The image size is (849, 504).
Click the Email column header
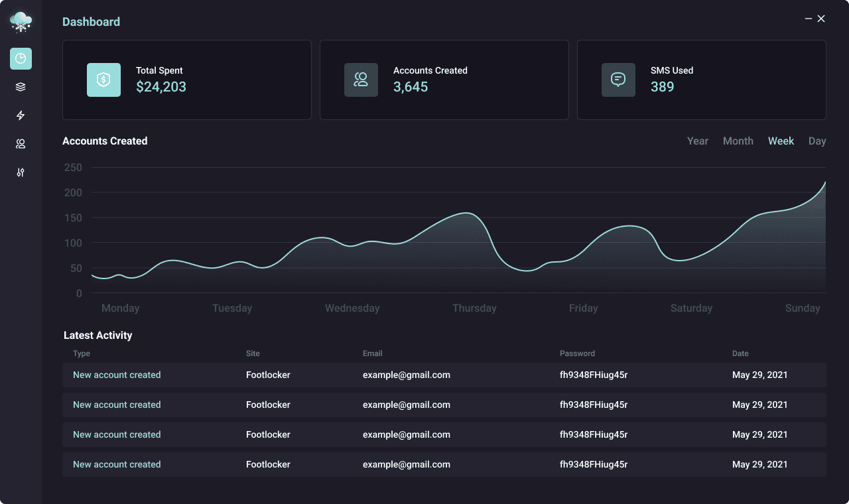[x=373, y=353]
